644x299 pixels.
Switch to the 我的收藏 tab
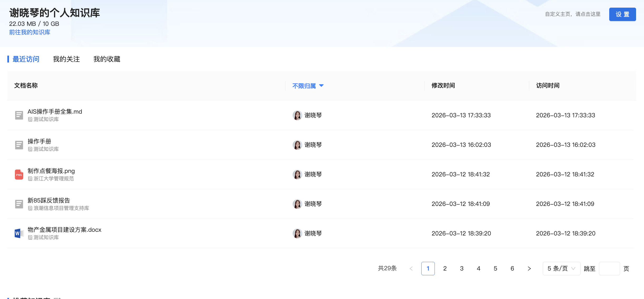pos(107,59)
